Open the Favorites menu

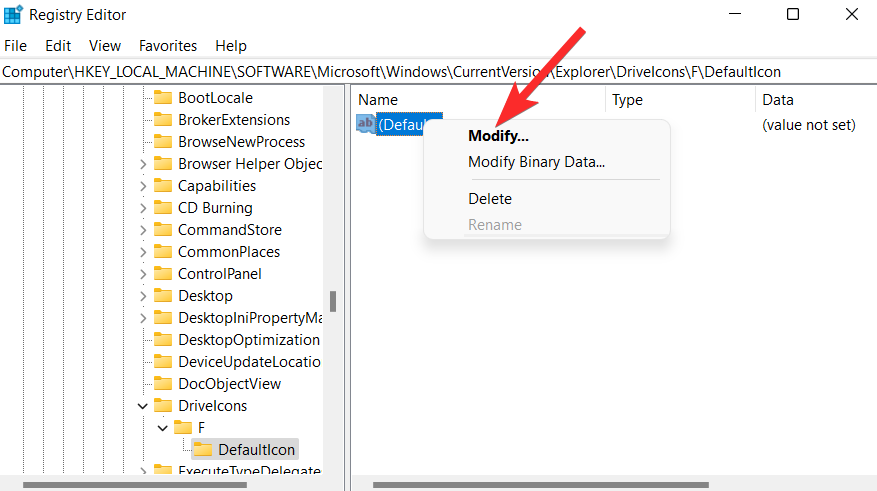168,46
